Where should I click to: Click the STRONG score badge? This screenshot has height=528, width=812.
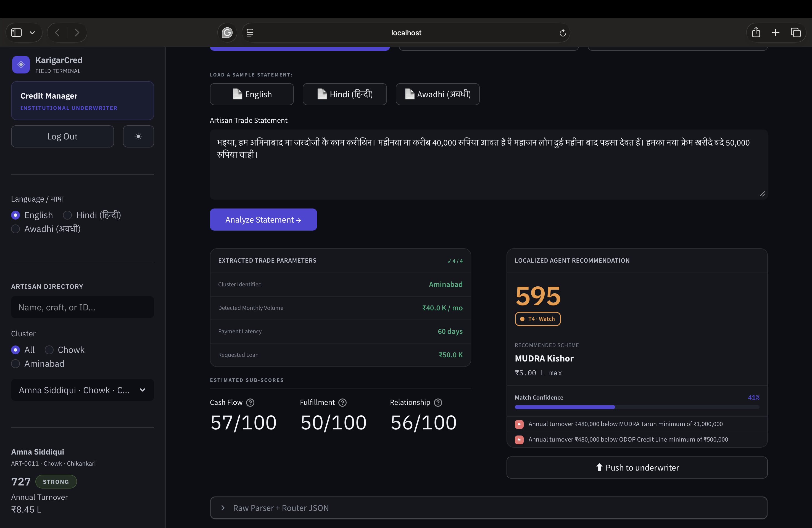point(56,482)
